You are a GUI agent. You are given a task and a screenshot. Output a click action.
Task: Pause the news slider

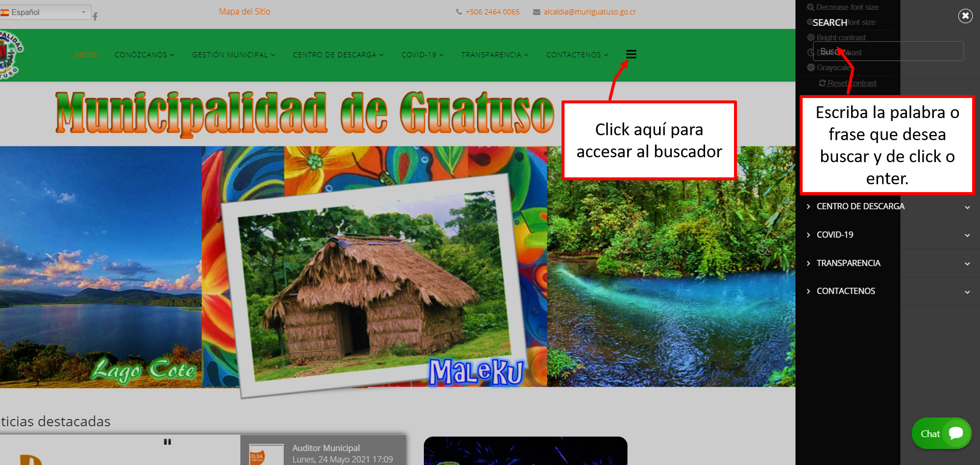point(168,442)
